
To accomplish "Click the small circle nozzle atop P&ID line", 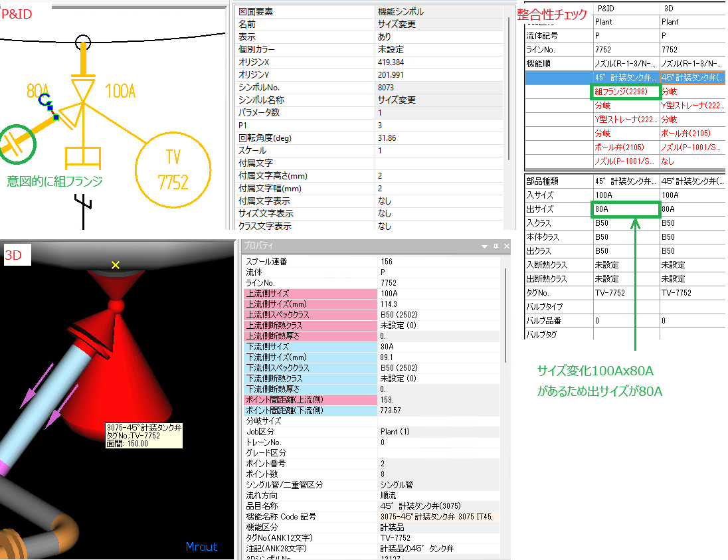I will point(82,42).
